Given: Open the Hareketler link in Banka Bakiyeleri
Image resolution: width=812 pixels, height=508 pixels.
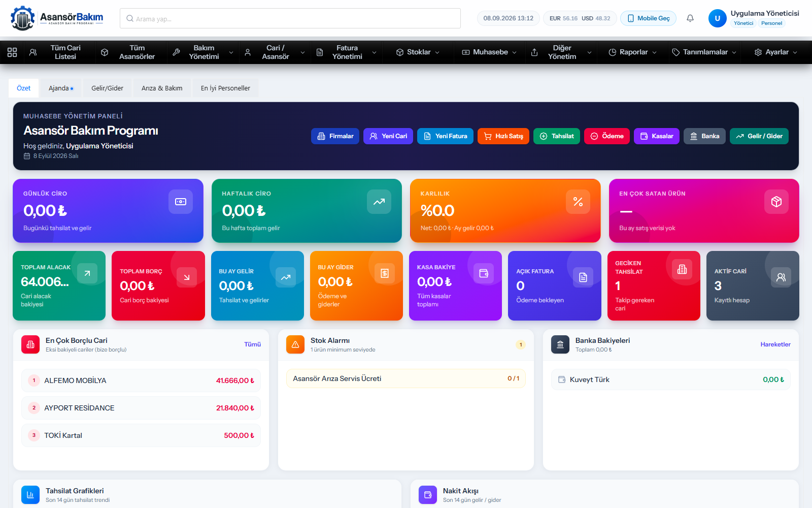Looking at the screenshot, I should click(x=775, y=344).
